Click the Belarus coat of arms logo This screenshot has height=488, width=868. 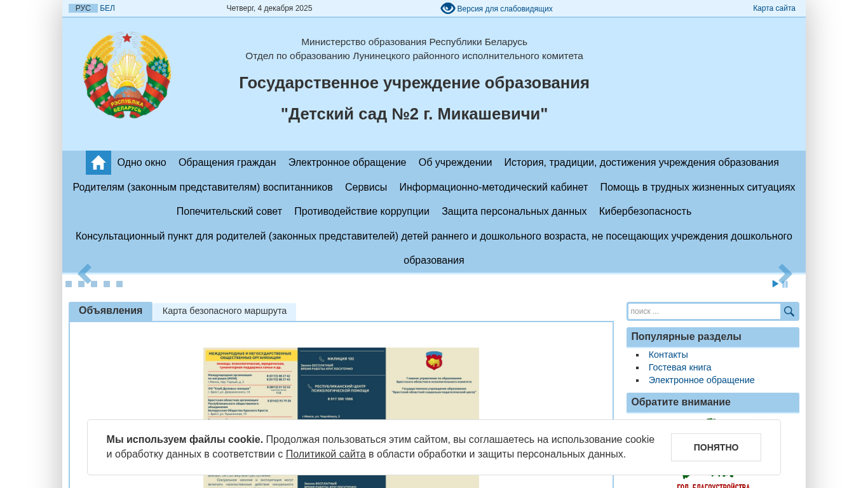click(127, 75)
